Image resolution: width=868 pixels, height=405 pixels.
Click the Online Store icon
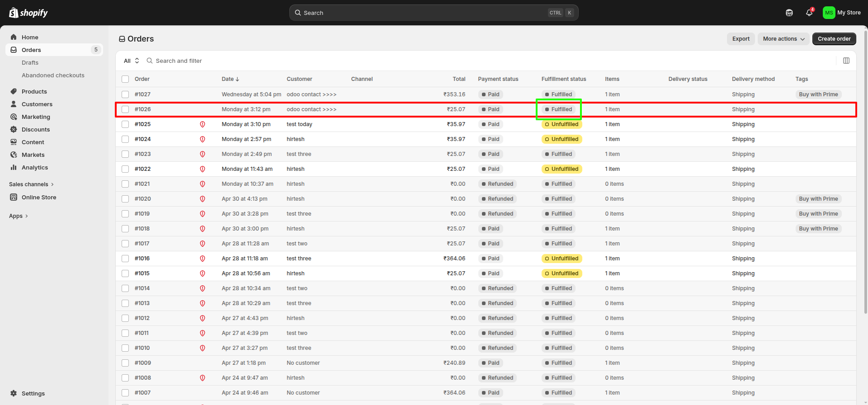[14, 197]
